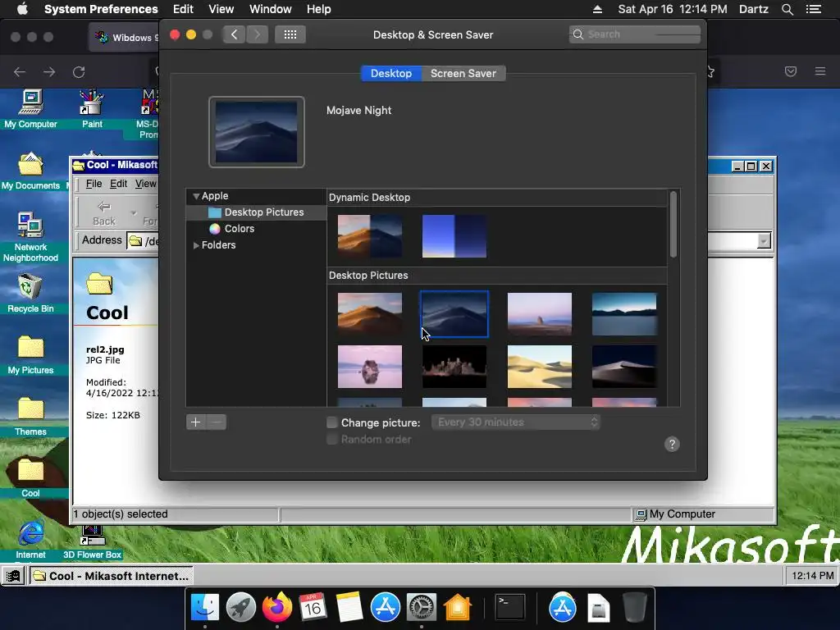840x630 pixels.
Task: Click Back button in Cool window
Action: tap(104, 213)
